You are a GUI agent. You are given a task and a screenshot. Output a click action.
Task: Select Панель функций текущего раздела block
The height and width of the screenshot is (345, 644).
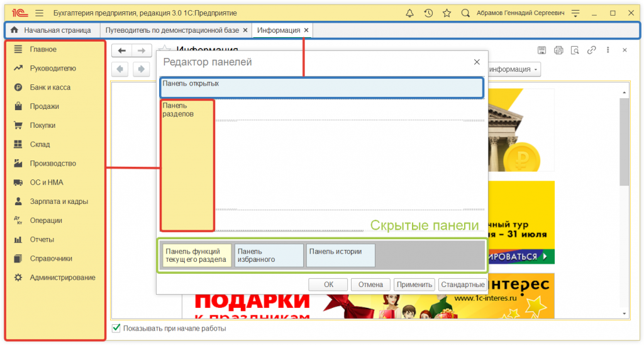[197, 256]
